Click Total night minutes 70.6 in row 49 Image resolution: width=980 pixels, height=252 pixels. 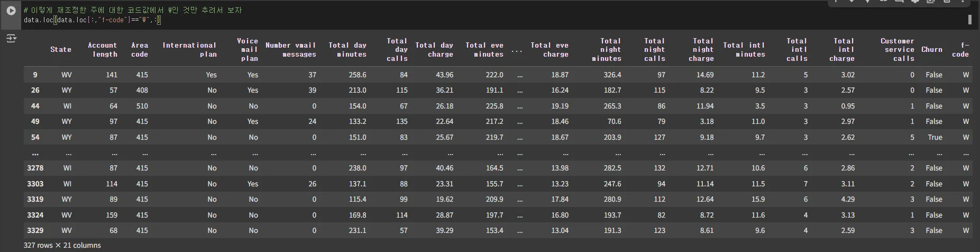(x=614, y=121)
